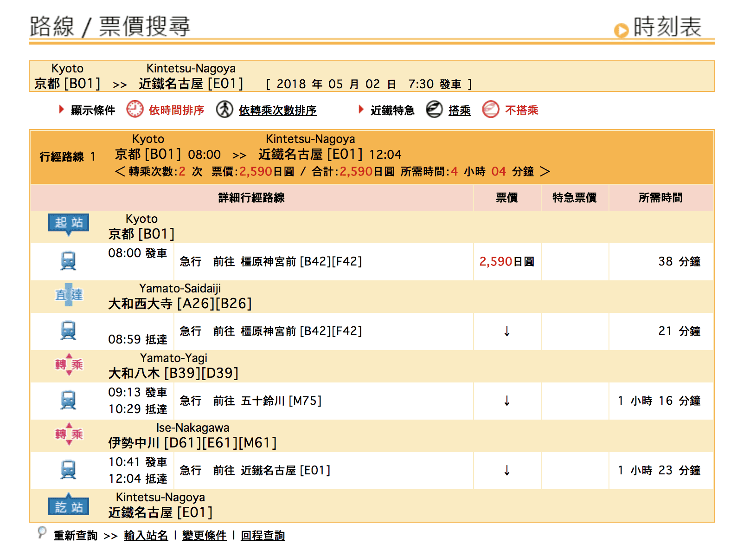Click the 08:00 發車 departure time
The width and height of the screenshot is (756, 544).
point(138,253)
